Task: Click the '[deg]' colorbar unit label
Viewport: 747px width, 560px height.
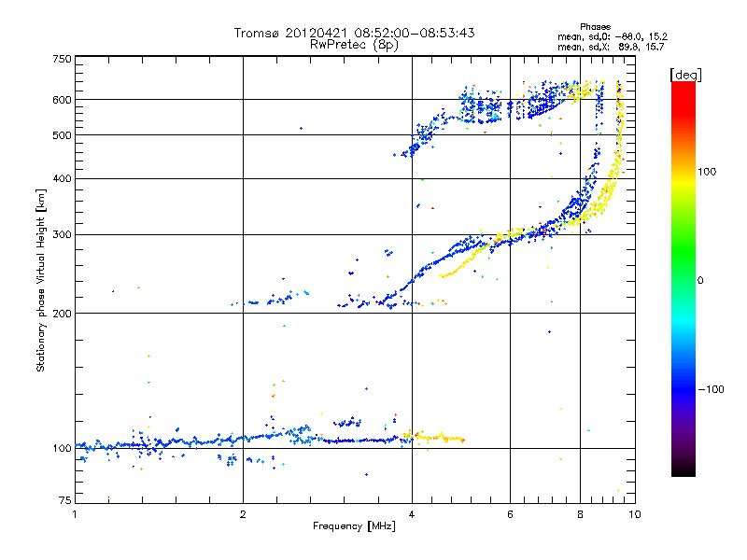Action: [x=685, y=76]
